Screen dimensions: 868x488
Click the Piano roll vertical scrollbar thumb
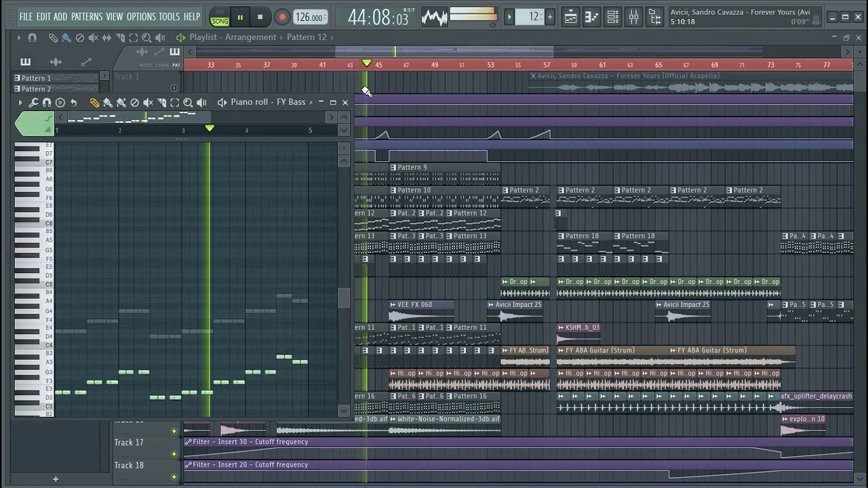point(344,298)
